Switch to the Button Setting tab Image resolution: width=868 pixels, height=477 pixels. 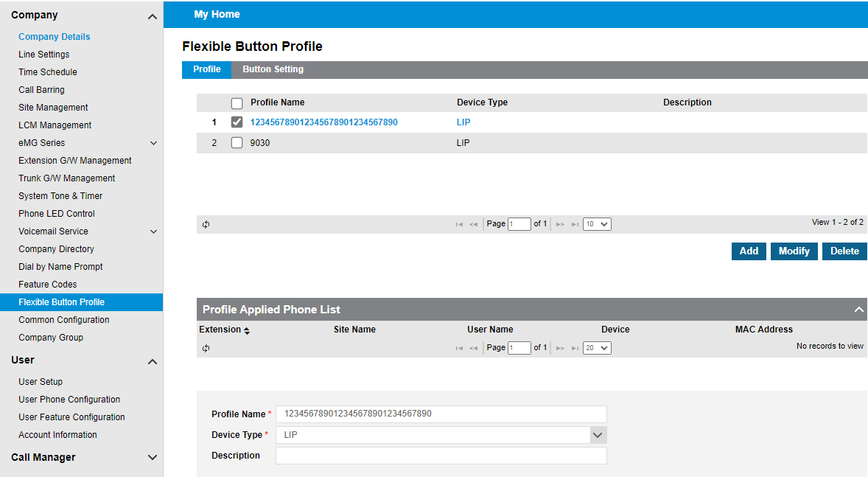273,69
